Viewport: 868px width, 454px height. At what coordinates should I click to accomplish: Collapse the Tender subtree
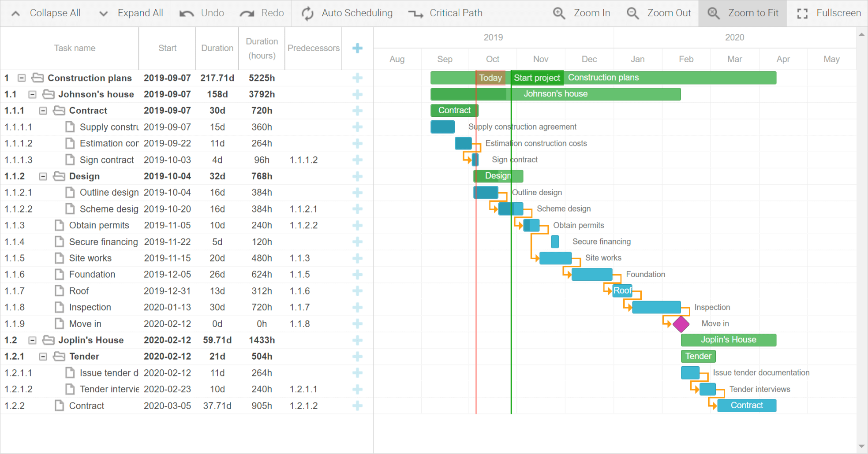(x=43, y=356)
